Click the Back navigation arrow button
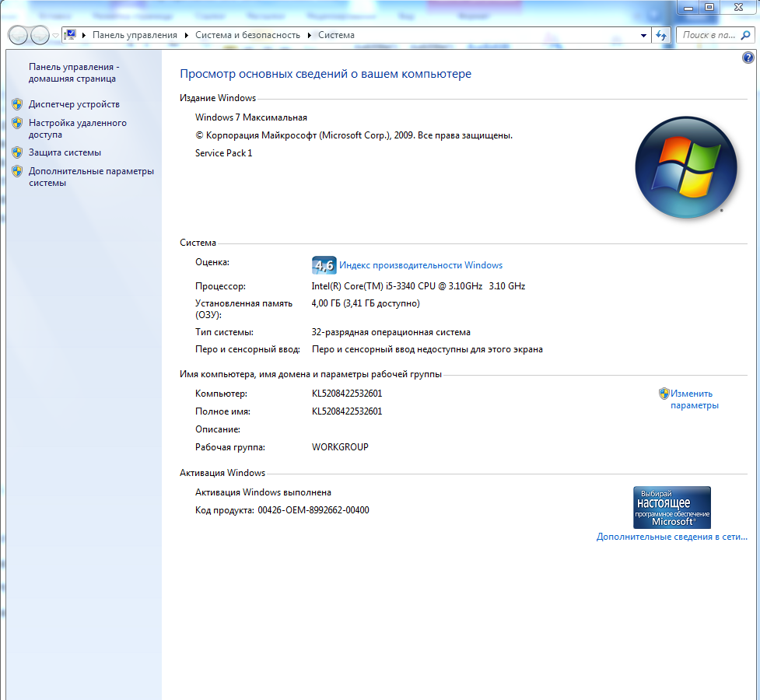This screenshot has height=700, width=760. coord(18,35)
